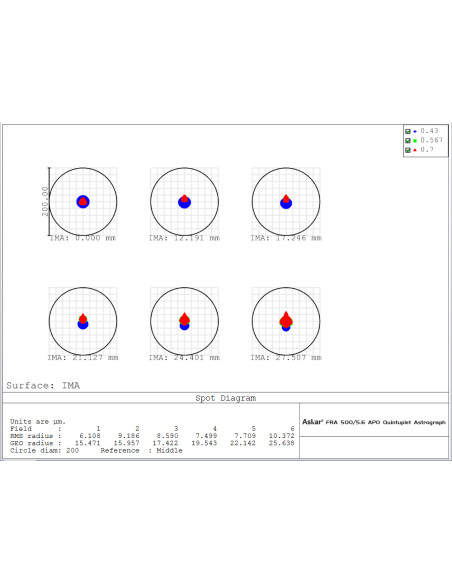
Task: Click the Circle diam: 200 text
Action: [44, 450]
